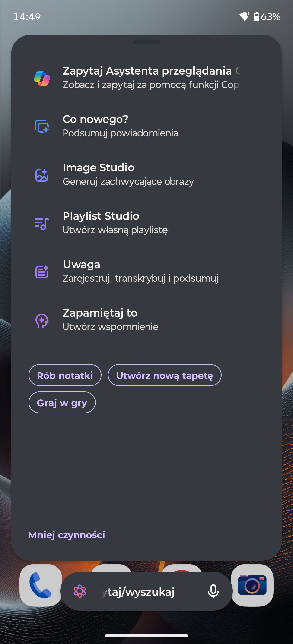Collapse list with Mniej czynności
Image resolution: width=293 pixels, height=644 pixels.
point(67,535)
